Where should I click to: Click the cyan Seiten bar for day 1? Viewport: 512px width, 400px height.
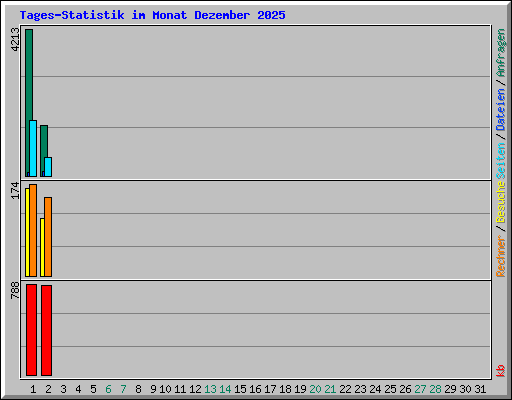pyautogui.click(x=33, y=148)
